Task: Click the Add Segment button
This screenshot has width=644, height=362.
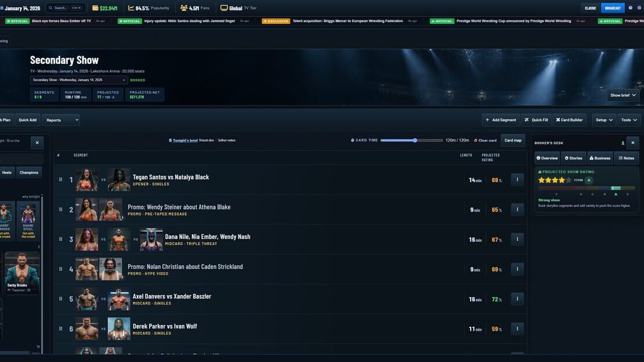Action: tap(501, 120)
